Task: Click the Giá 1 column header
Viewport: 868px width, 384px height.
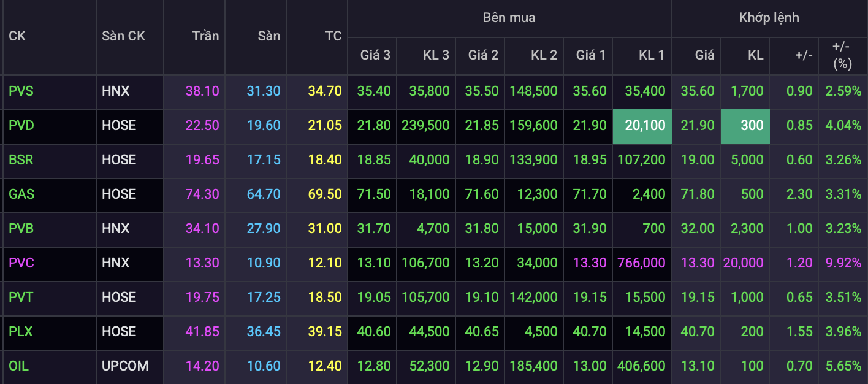Action: pos(590,55)
